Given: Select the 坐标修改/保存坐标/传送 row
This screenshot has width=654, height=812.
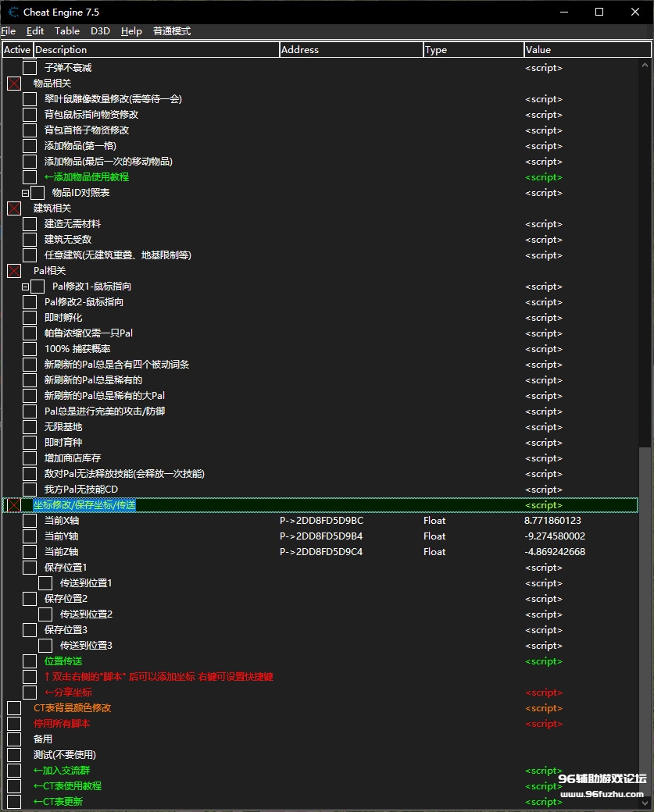Looking at the screenshot, I should (x=84, y=505).
